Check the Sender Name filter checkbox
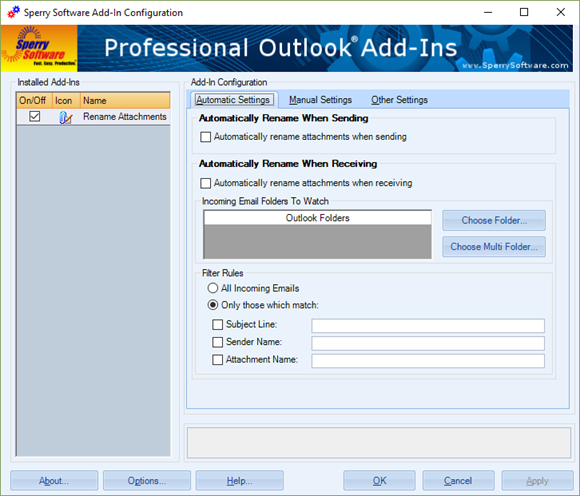The width and height of the screenshot is (580, 496). [x=218, y=342]
